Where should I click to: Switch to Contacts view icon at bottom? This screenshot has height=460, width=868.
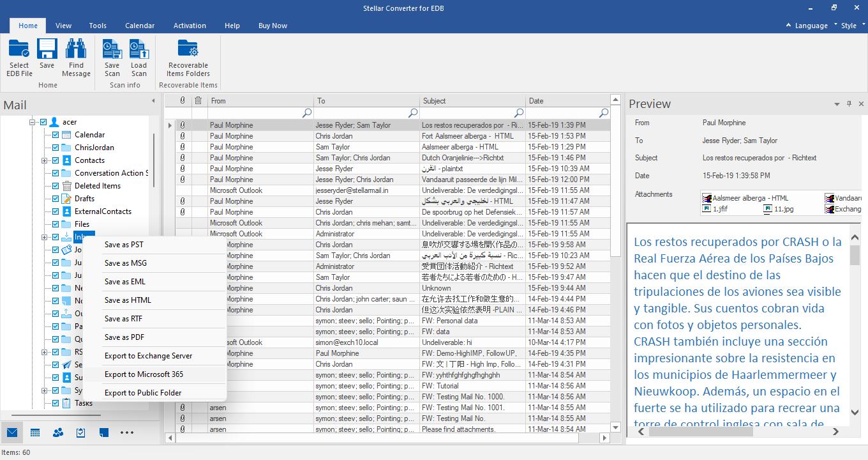tap(58, 433)
